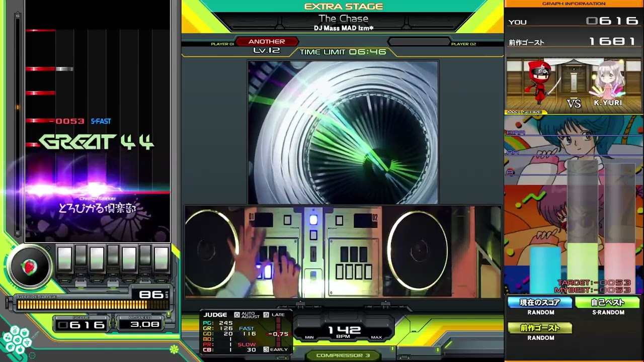Select the yellow 前作ゴースト legend button

(540, 328)
